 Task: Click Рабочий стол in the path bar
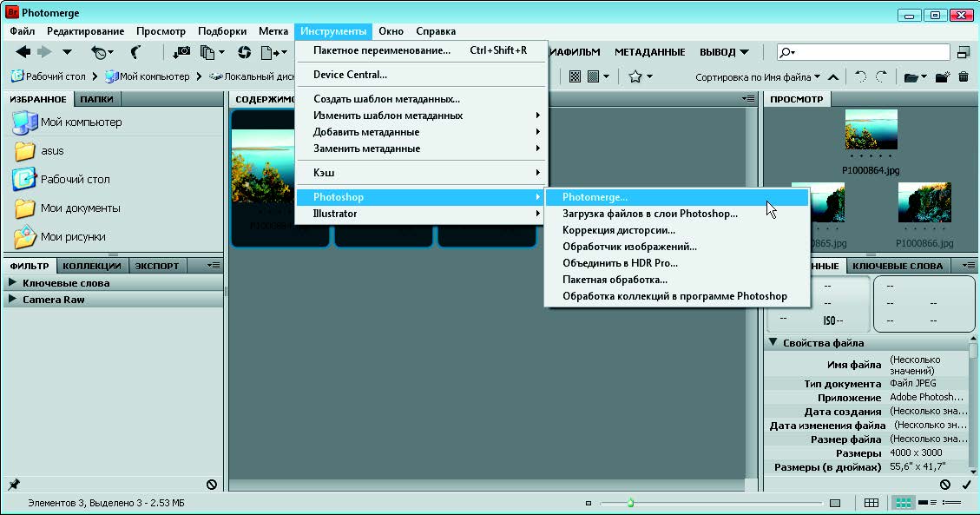[49, 76]
